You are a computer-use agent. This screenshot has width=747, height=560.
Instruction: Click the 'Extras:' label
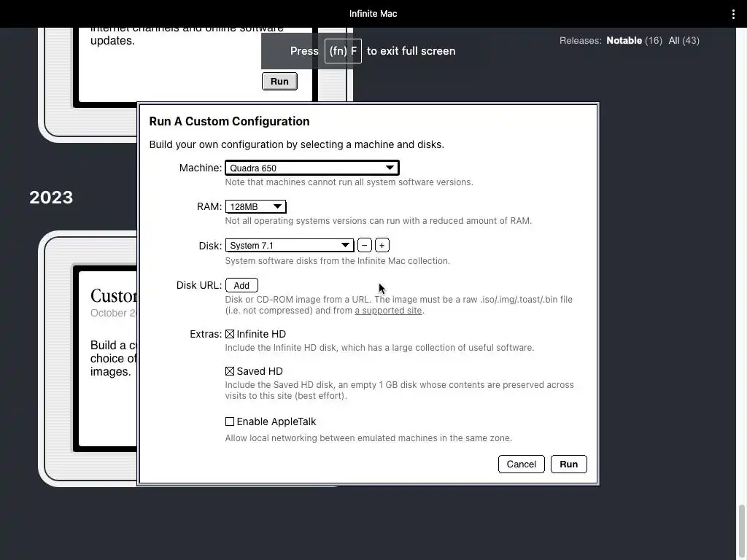(x=206, y=334)
